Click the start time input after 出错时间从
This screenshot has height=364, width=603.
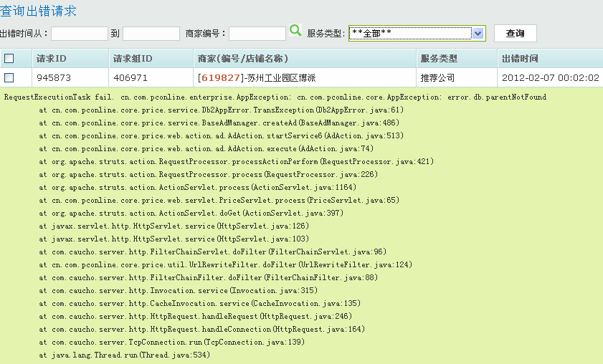coord(79,34)
